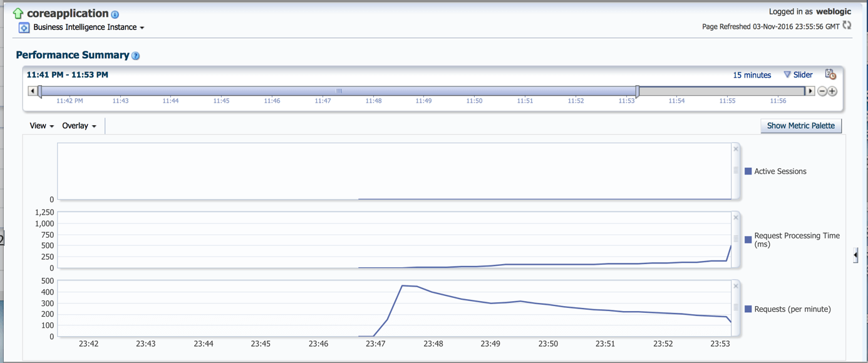Click the Request Processing Time chart reorder handle

[x=736, y=239]
